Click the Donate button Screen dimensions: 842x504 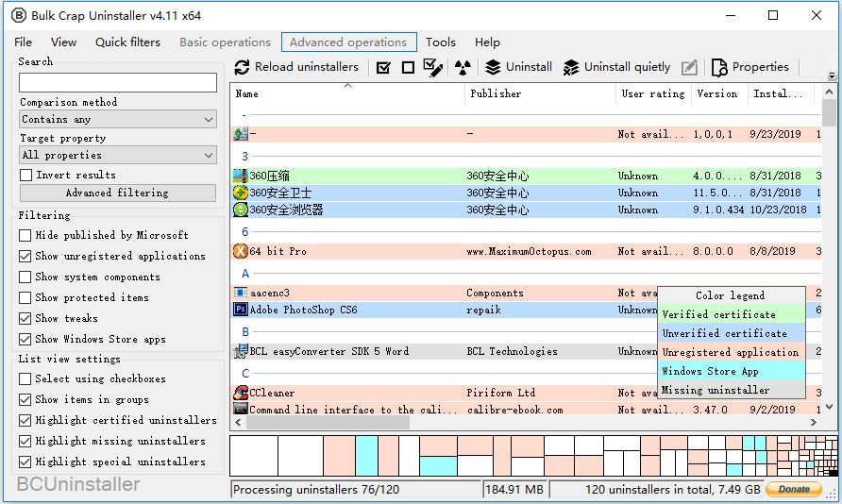point(794,489)
